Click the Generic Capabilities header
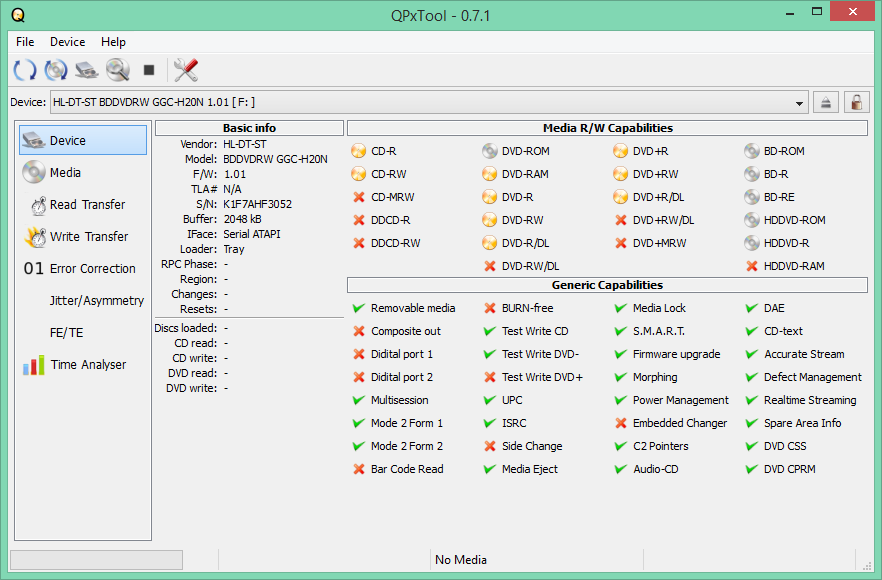Viewport: 882px width, 580px height. tap(608, 285)
